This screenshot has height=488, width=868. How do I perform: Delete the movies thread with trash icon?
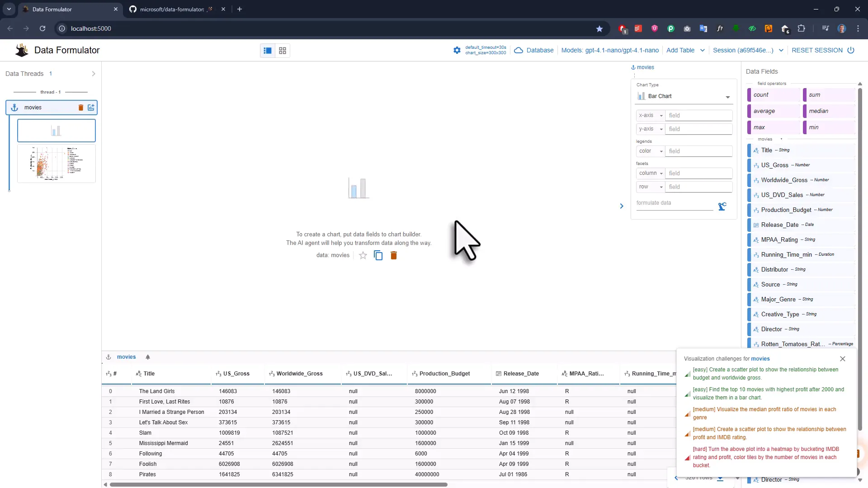coord(81,108)
